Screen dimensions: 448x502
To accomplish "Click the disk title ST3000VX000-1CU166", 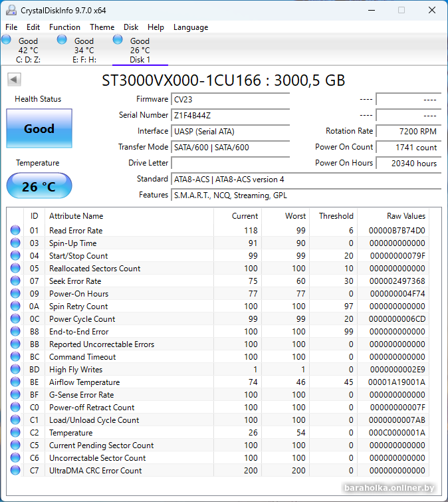I will pyautogui.click(x=181, y=80).
